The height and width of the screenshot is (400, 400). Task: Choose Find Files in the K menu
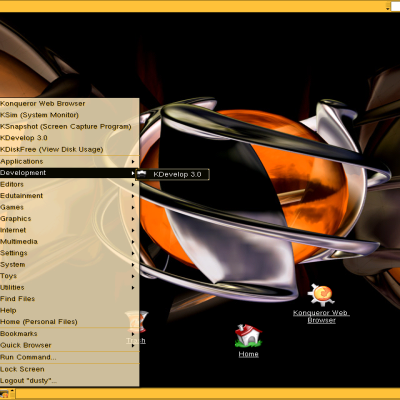[69, 299]
